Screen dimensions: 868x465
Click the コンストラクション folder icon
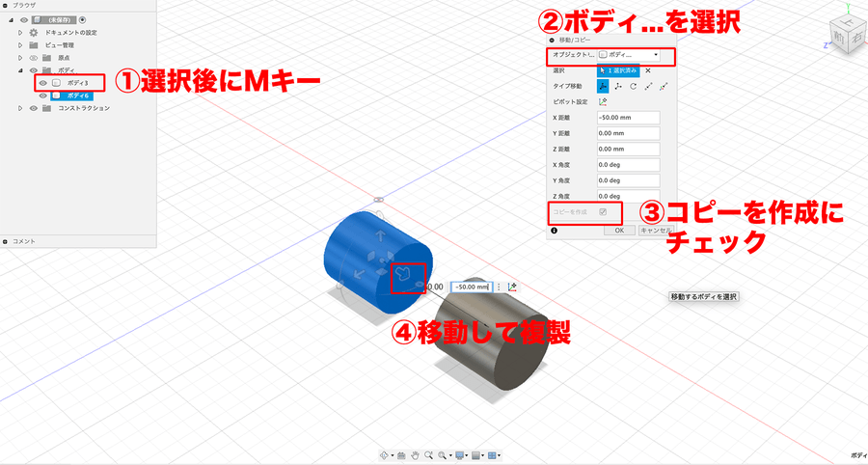(46, 108)
